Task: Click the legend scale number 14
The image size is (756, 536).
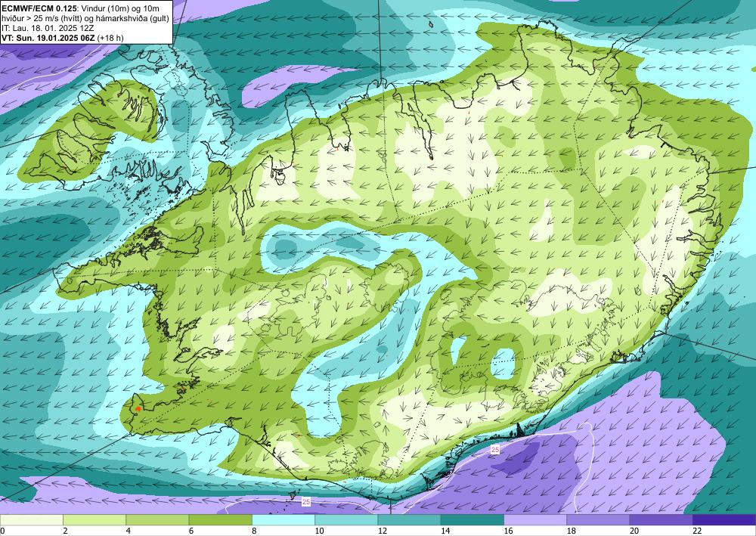Action: 445,531
